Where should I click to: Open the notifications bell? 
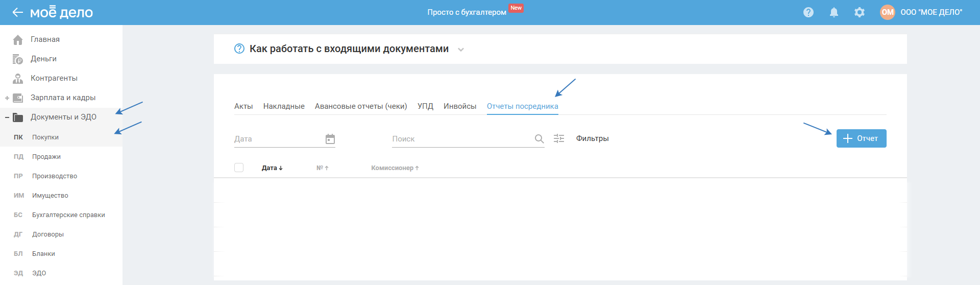pyautogui.click(x=834, y=12)
